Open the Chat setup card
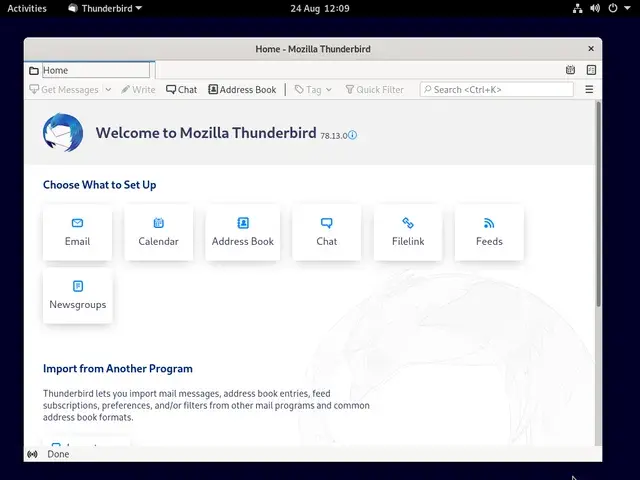 (327, 232)
